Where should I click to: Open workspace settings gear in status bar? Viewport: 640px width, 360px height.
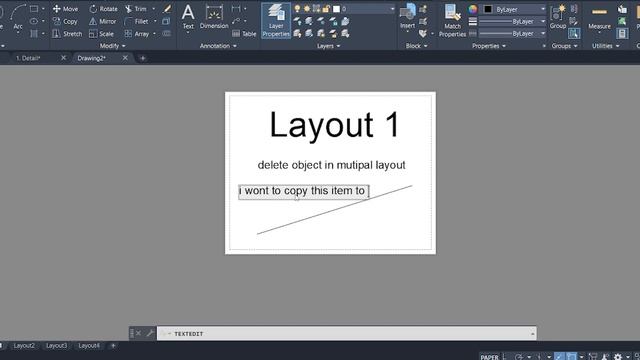(618, 357)
